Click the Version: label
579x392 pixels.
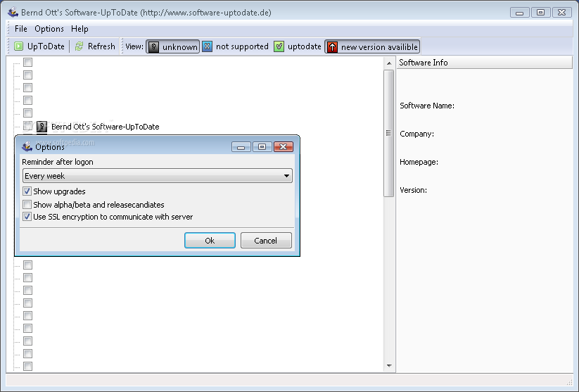(413, 190)
